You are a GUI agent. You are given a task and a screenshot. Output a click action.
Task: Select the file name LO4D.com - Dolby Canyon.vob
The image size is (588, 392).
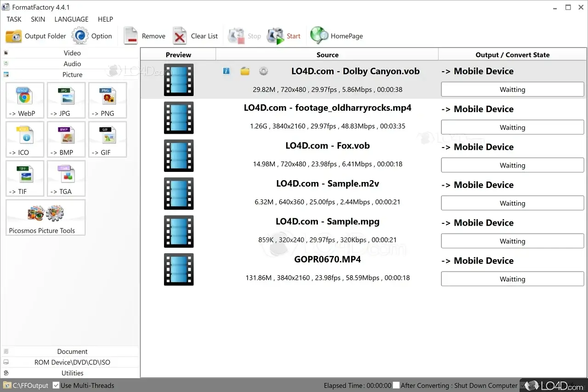pos(356,71)
